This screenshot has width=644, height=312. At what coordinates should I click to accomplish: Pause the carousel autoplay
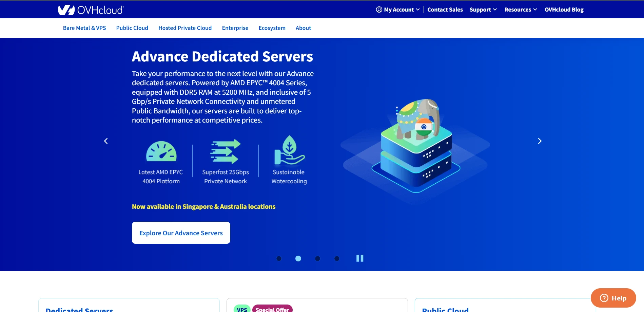[360, 258]
